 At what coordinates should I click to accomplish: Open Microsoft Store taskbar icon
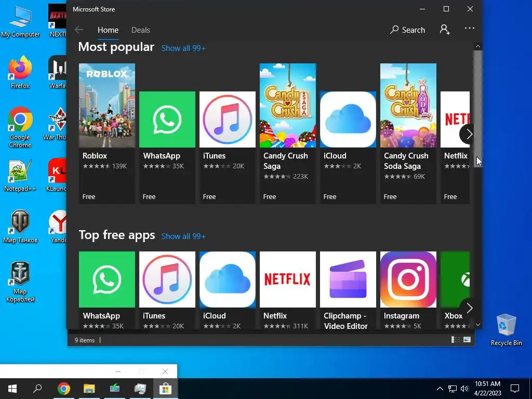pos(166,389)
